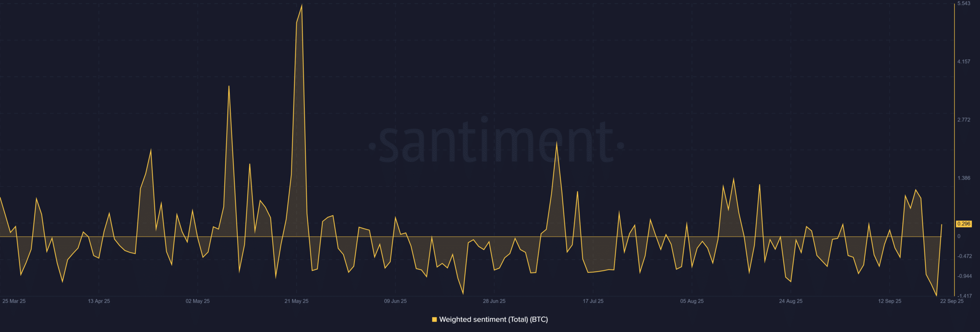Click the 0.296 current value badge
980x332 pixels.
click(x=964, y=224)
